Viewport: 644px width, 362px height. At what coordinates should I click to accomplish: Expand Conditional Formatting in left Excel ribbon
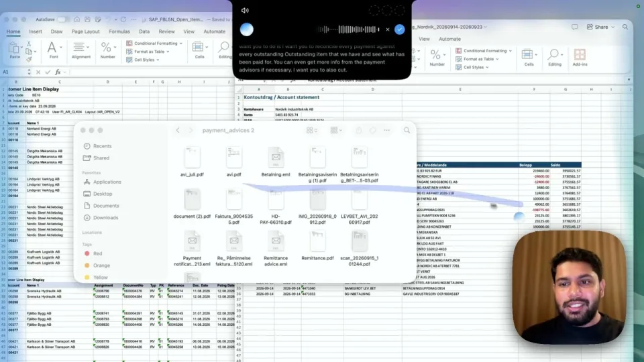coord(154,43)
